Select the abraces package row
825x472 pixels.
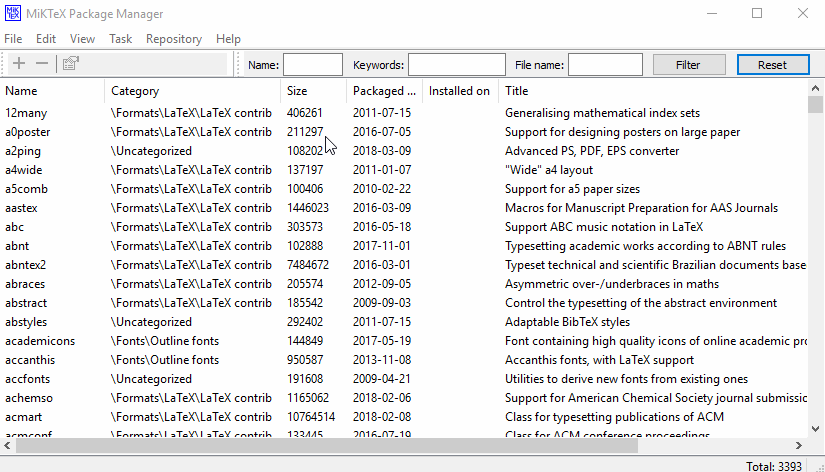coord(404,284)
